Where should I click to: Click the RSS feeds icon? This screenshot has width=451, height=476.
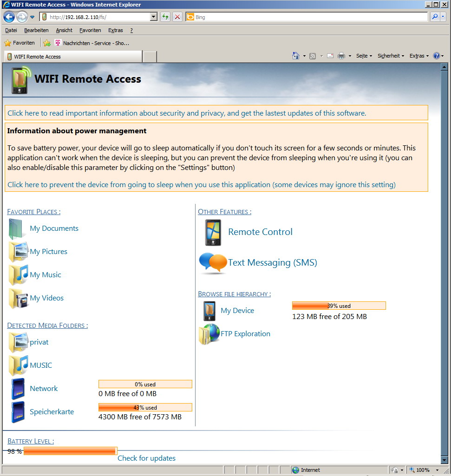(313, 56)
